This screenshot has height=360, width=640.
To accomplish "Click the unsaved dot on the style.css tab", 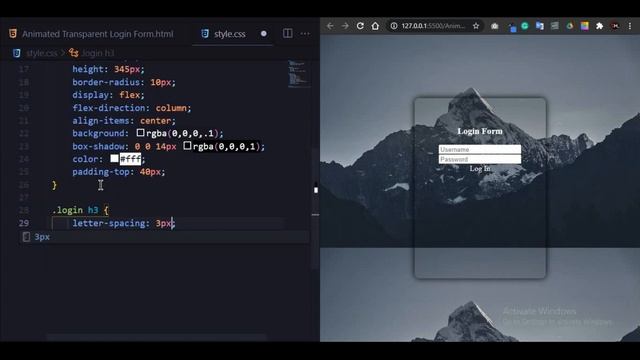I will 264,33.
